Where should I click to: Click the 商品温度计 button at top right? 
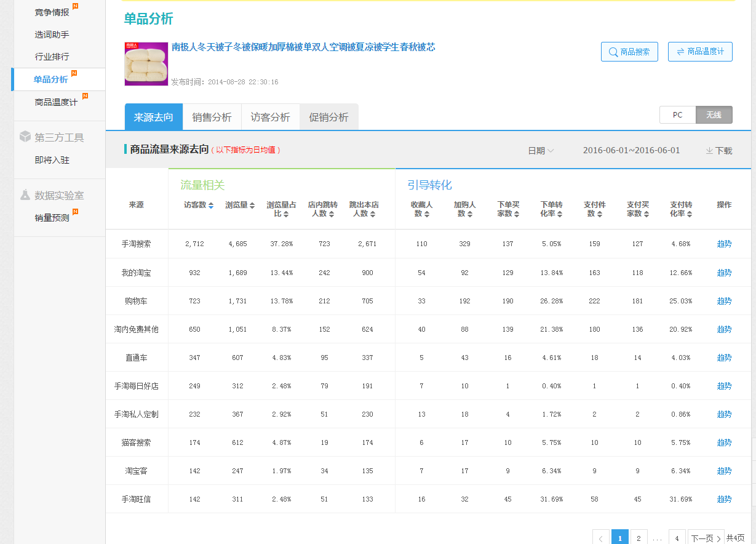click(700, 52)
